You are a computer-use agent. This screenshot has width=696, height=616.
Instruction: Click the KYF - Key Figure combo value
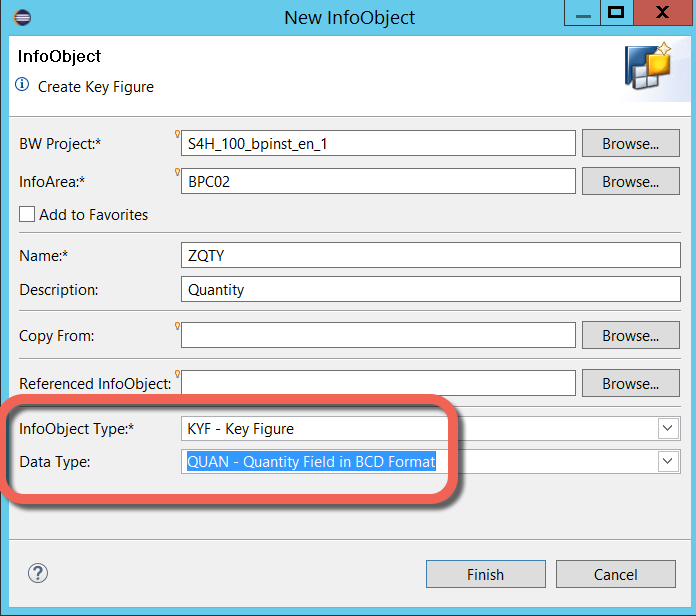coord(240,429)
